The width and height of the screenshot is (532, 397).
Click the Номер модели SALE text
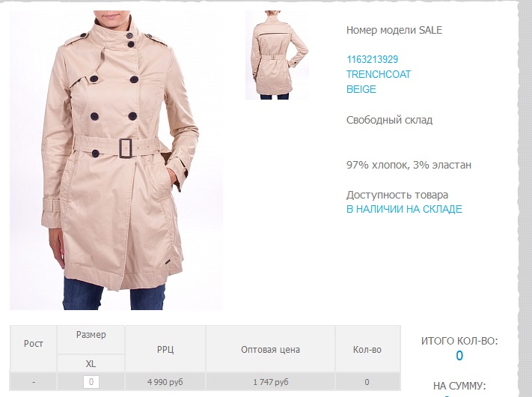coord(394,30)
